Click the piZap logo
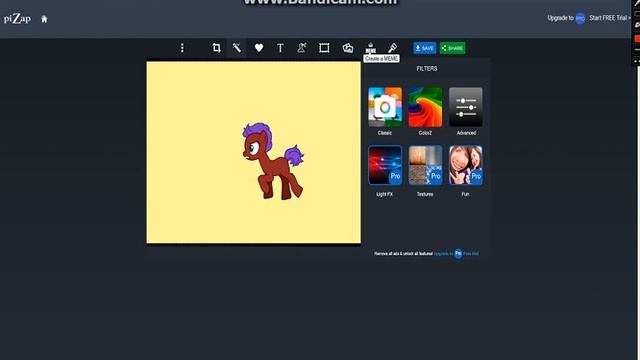Viewport: 640px width, 360px height. click(17, 19)
